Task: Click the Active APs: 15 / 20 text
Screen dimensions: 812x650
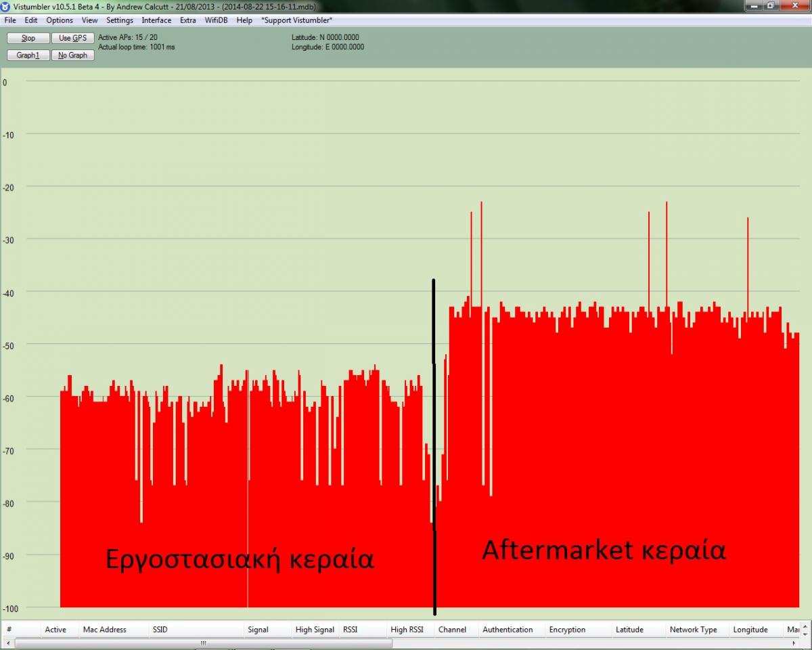Action: click(x=128, y=37)
